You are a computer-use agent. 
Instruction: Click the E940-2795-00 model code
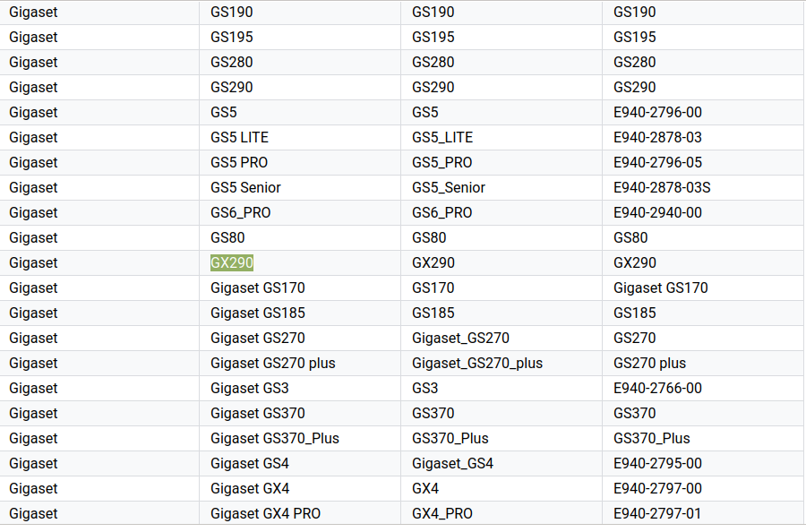tap(657, 463)
